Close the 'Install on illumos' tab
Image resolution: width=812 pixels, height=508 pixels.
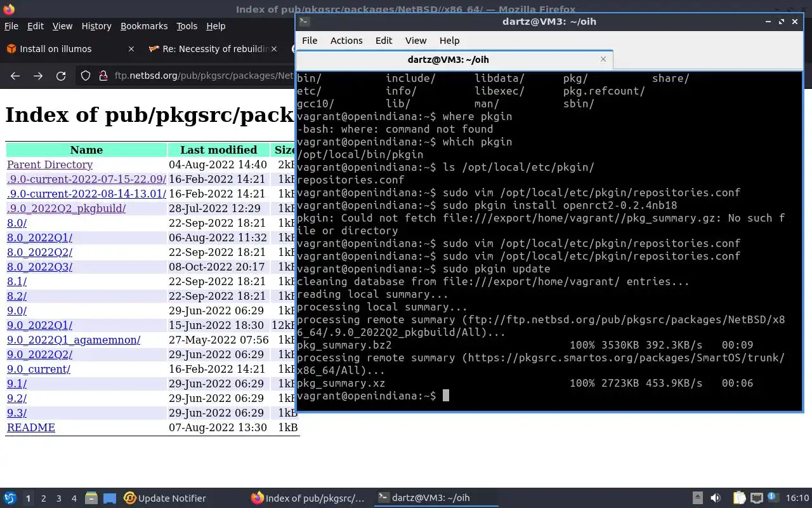coord(131,49)
